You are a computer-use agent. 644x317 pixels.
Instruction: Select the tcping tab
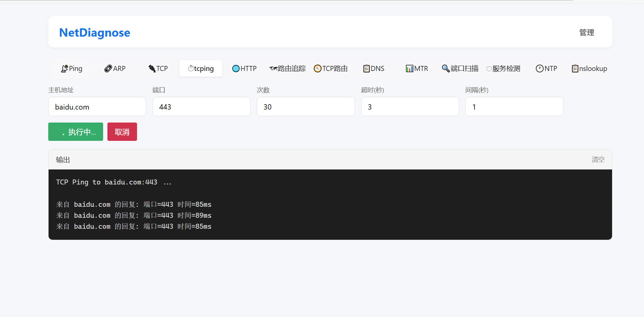tap(201, 69)
